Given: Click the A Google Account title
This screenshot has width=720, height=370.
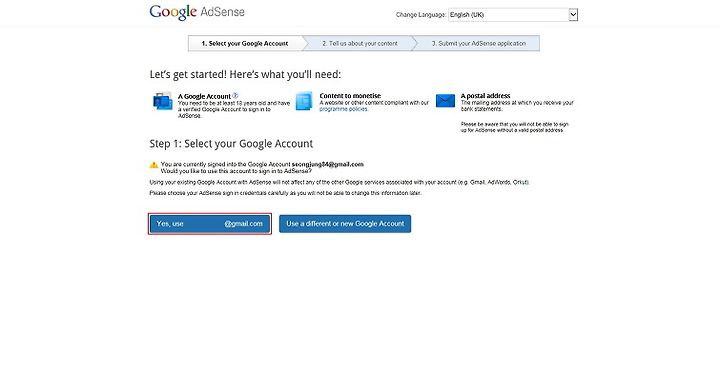Looking at the screenshot, I should coord(204,96).
